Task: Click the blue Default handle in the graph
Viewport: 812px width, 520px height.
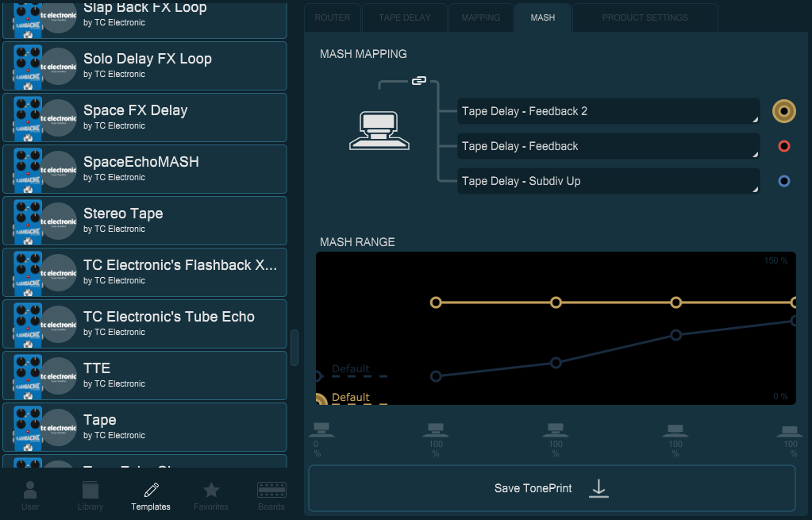Action: tap(319, 376)
